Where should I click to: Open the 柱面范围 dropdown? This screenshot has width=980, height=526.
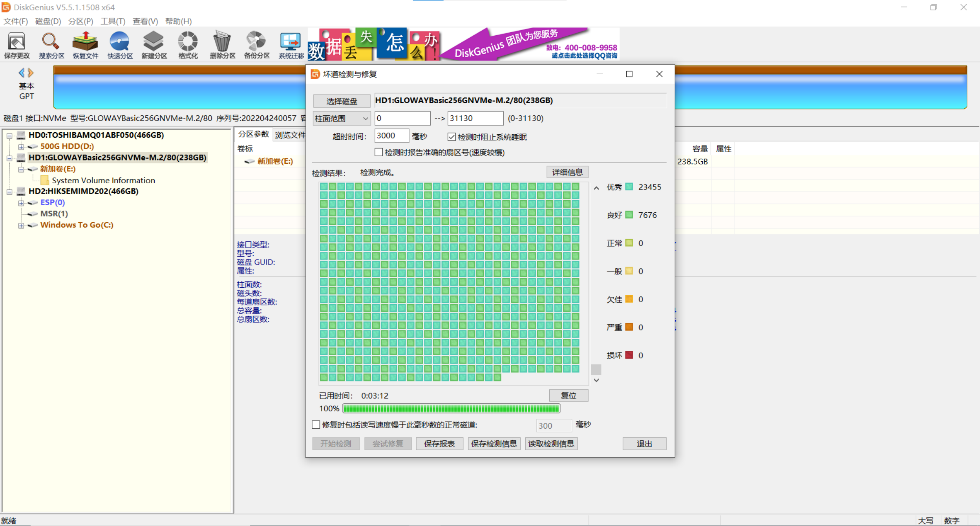click(366, 118)
